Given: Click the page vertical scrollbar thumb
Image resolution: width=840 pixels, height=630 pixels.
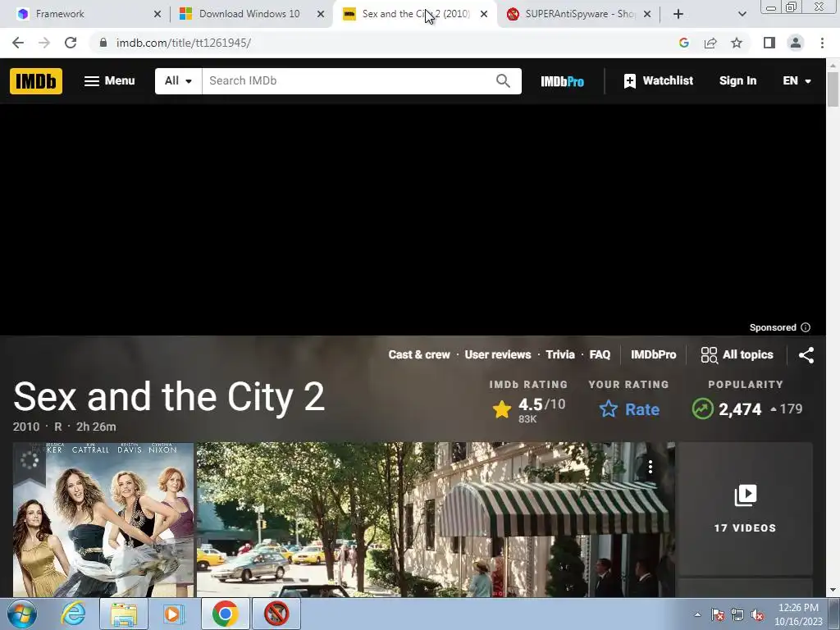Looking at the screenshot, I should (833, 89).
